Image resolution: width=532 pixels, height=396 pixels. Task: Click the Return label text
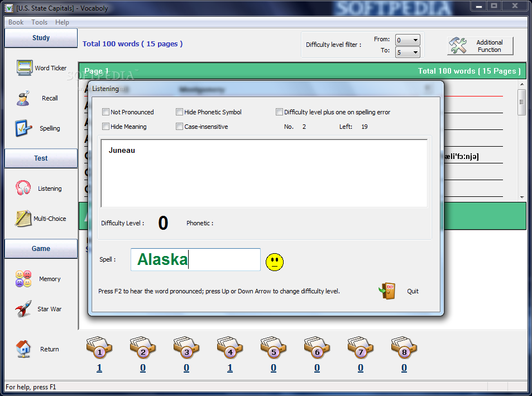coord(50,349)
